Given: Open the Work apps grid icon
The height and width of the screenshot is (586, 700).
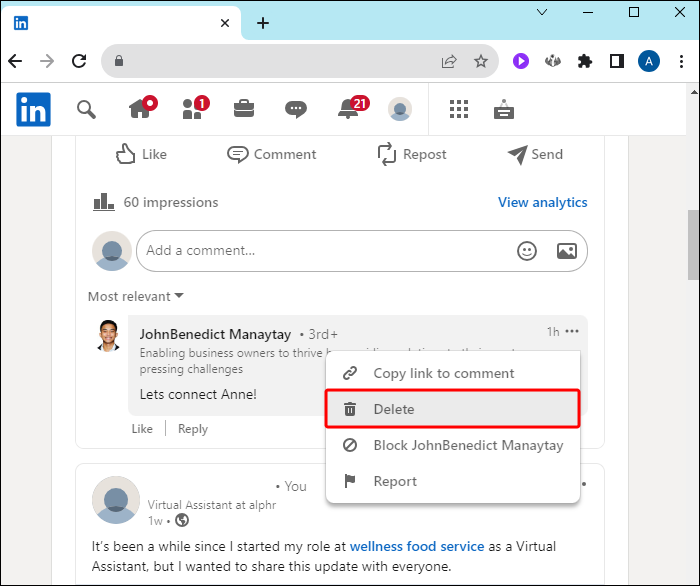Looking at the screenshot, I should coord(459,109).
